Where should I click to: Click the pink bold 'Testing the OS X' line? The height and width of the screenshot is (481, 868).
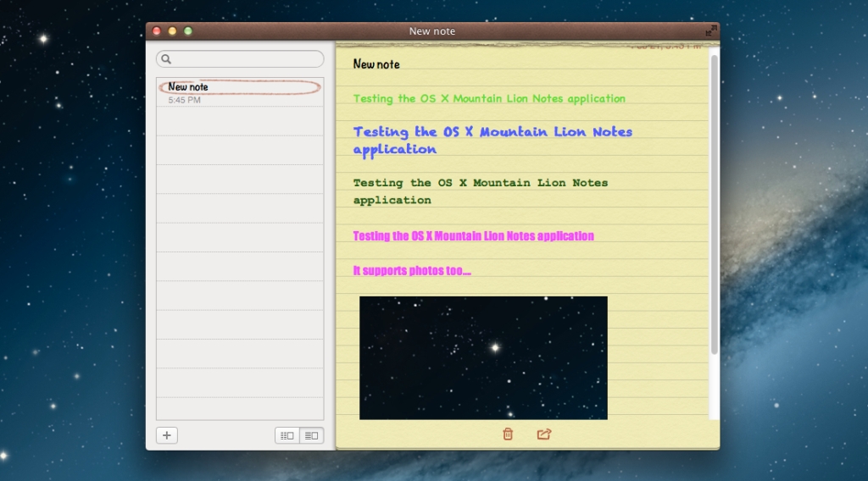(473, 236)
